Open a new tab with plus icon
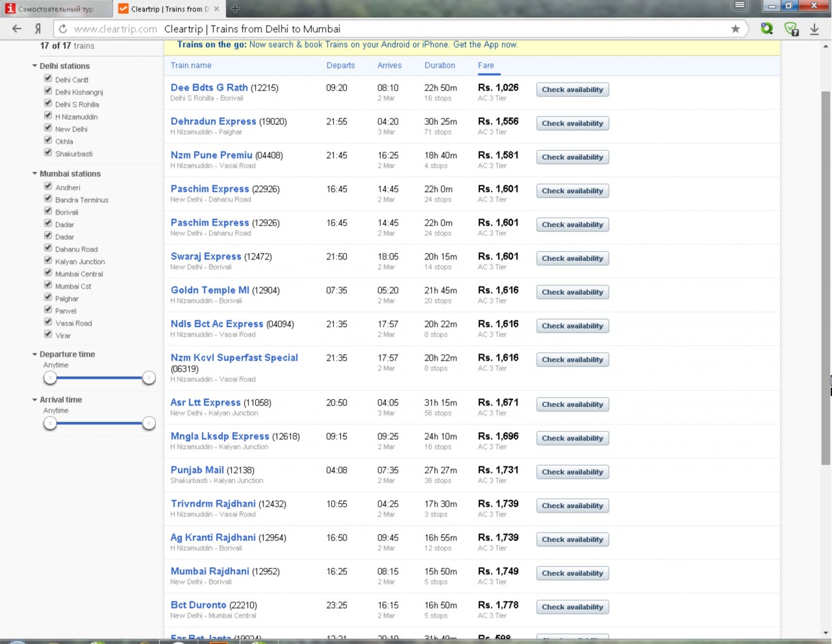The image size is (832, 644). tap(235, 8)
